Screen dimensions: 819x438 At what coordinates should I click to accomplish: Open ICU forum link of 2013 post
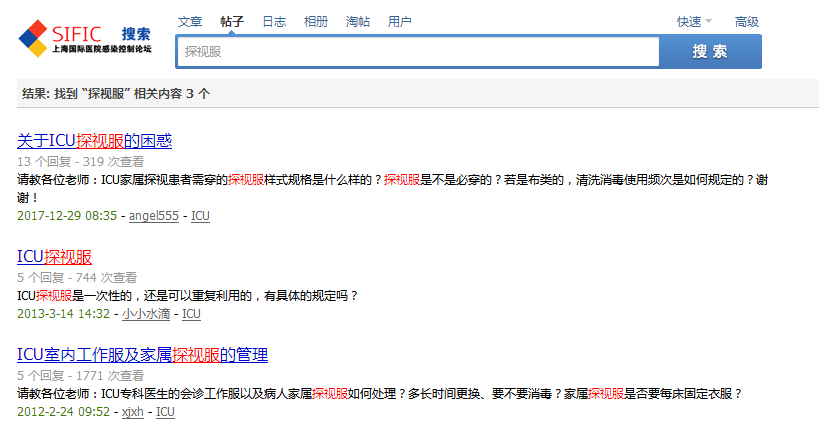pos(191,314)
